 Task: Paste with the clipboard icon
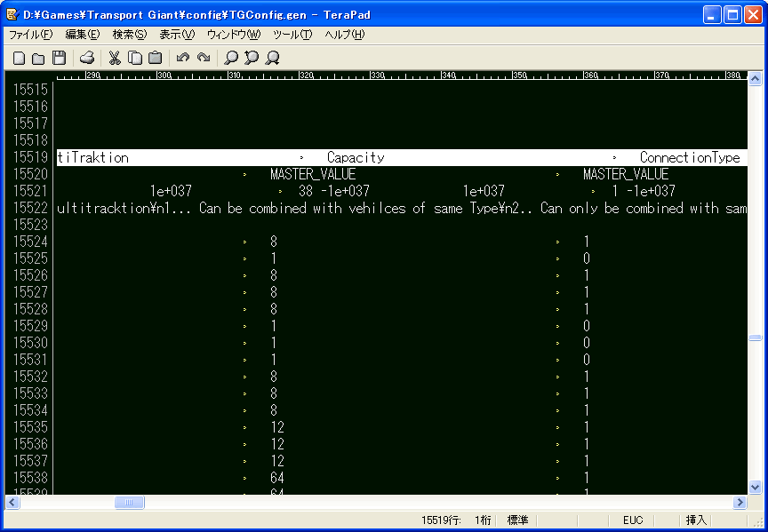tap(155, 59)
